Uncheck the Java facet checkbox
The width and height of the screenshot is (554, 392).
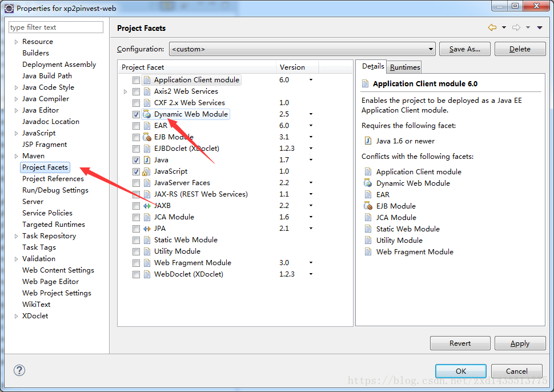(x=136, y=160)
